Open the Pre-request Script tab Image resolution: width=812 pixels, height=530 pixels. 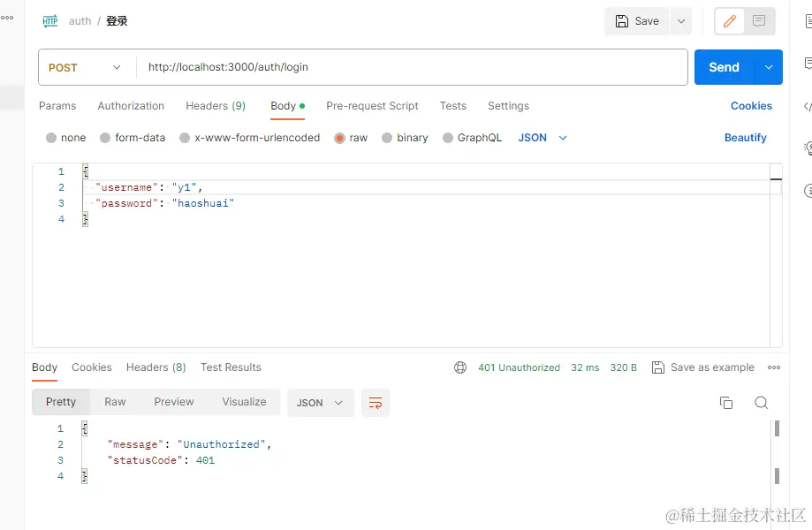[x=372, y=106]
